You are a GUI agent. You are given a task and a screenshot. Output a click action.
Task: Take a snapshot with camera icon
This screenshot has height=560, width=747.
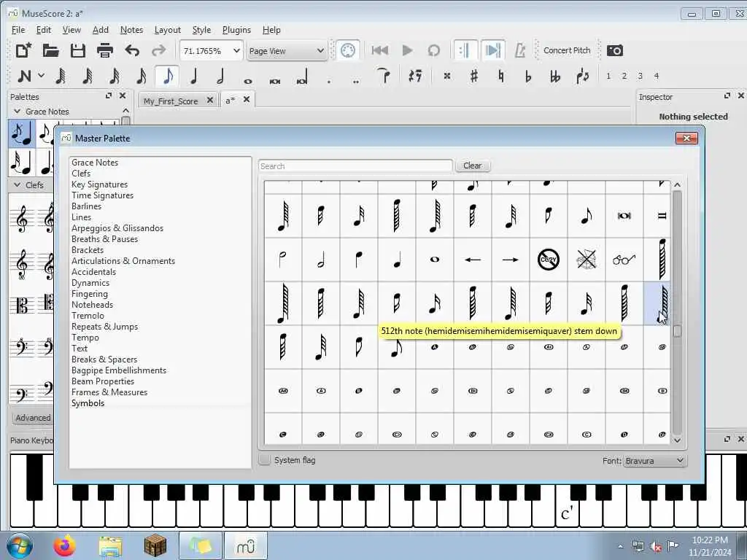614,50
